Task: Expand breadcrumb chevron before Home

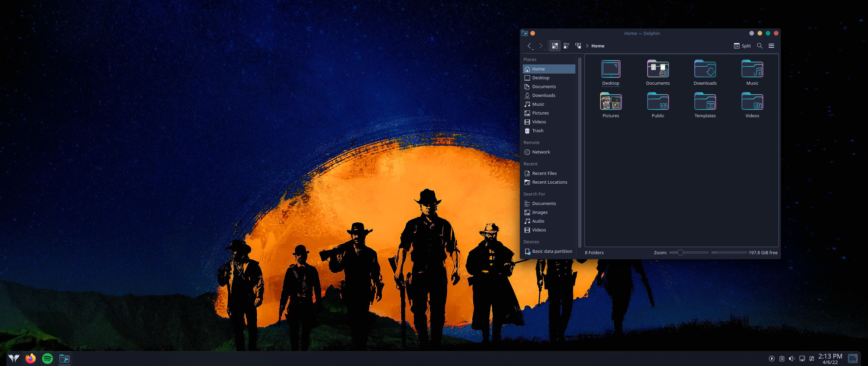Action: tap(587, 46)
